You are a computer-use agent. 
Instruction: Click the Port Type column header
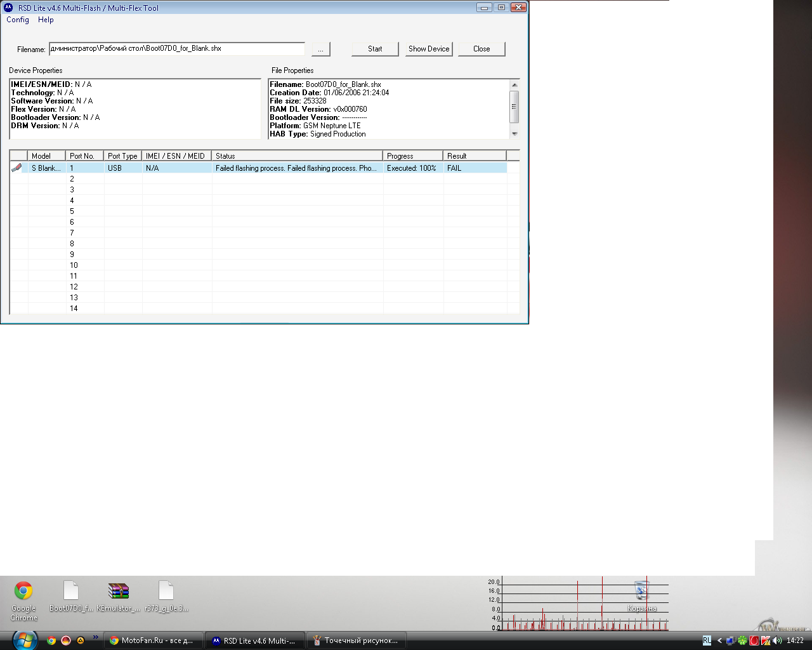click(122, 156)
